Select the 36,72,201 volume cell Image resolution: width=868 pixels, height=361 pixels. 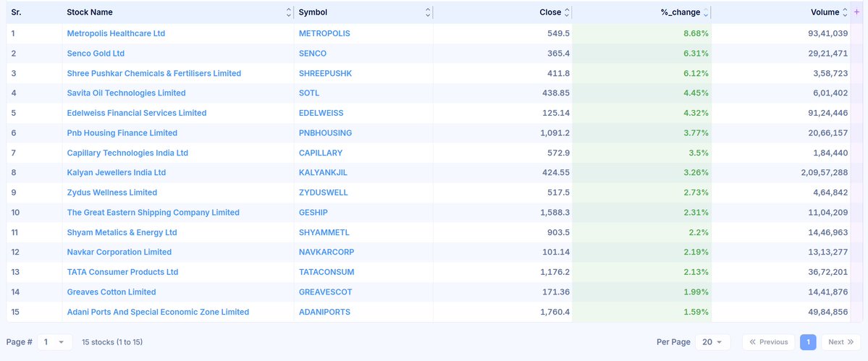coord(781,272)
